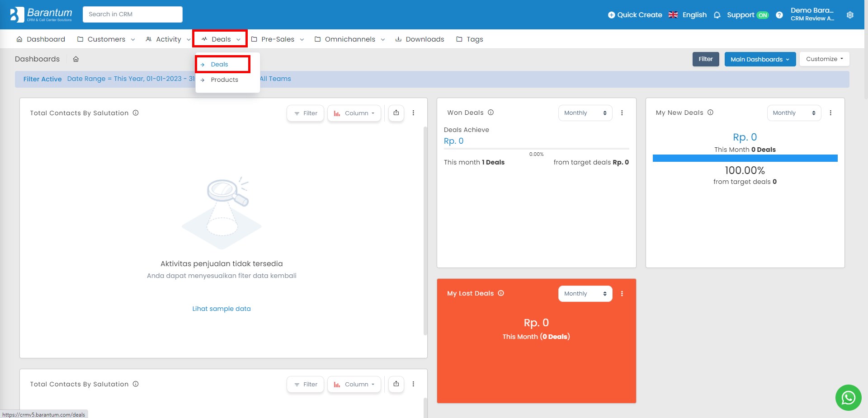Click export icon on Total Contacts widget
This screenshot has width=868, height=418.
point(396,113)
